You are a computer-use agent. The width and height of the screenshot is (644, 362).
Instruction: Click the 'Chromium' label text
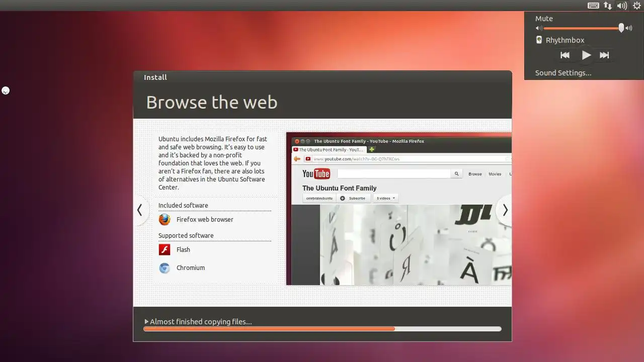(191, 268)
